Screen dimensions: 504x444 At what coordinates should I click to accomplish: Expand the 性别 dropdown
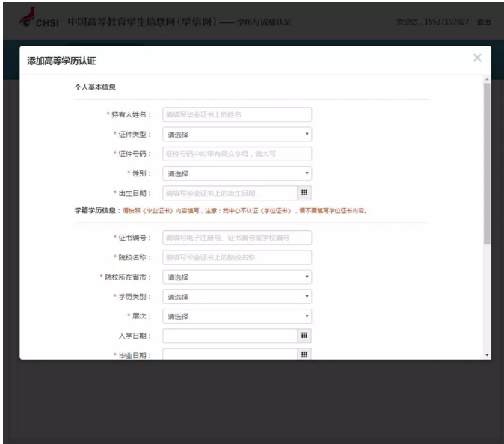pyautogui.click(x=236, y=173)
